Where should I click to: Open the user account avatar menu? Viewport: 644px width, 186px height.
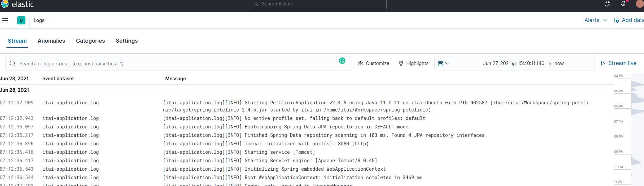click(x=640, y=4)
